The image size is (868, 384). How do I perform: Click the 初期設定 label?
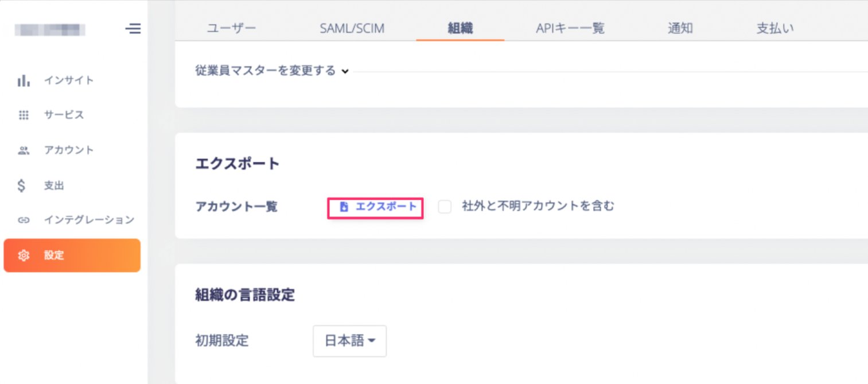click(x=222, y=340)
